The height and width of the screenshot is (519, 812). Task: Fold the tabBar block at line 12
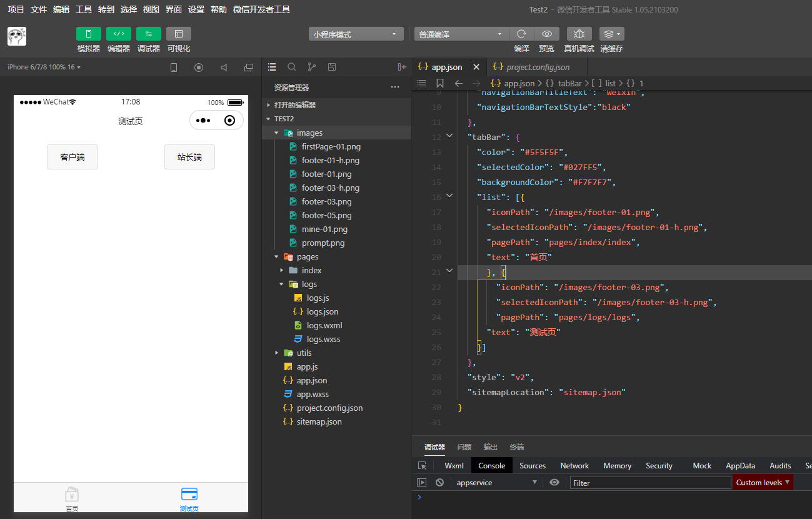tap(449, 136)
